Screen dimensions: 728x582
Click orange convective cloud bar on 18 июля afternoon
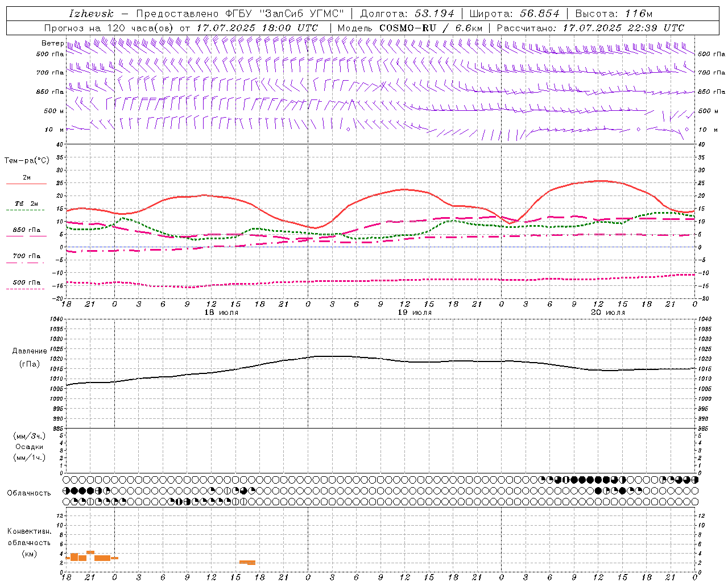coord(247,562)
